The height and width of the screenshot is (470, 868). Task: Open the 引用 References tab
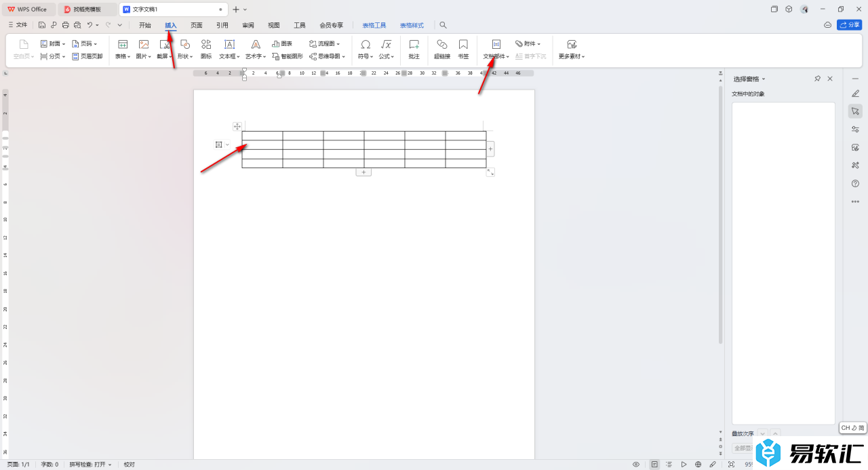(x=222, y=25)
